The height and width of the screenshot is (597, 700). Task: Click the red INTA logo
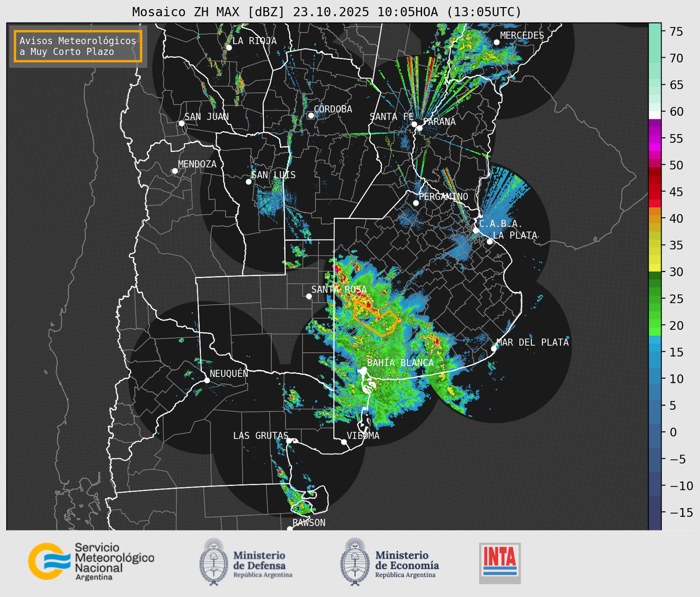coord(500,563)
